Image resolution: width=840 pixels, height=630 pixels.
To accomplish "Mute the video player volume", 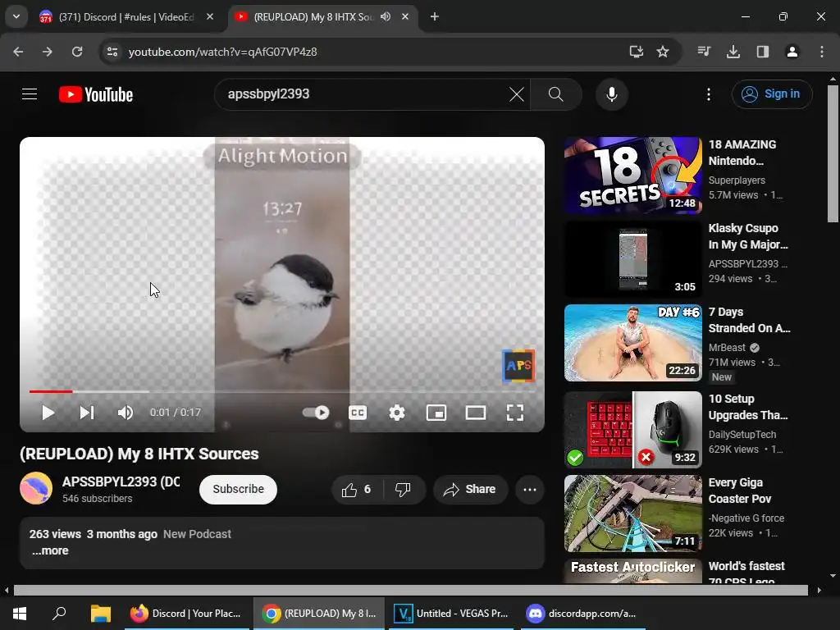I will pos(126,413).
